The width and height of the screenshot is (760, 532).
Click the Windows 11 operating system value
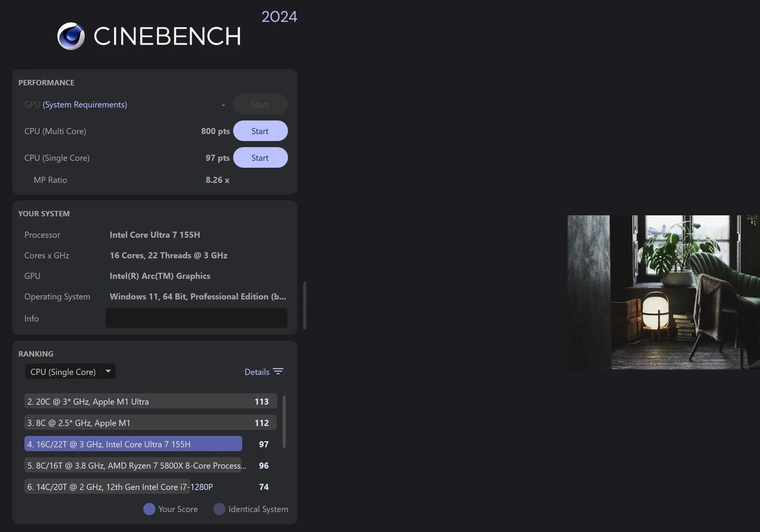[x=198, y=296]
